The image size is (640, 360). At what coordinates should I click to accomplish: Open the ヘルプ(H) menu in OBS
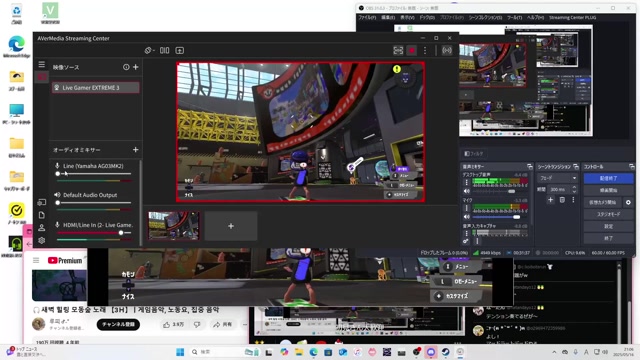536,18
